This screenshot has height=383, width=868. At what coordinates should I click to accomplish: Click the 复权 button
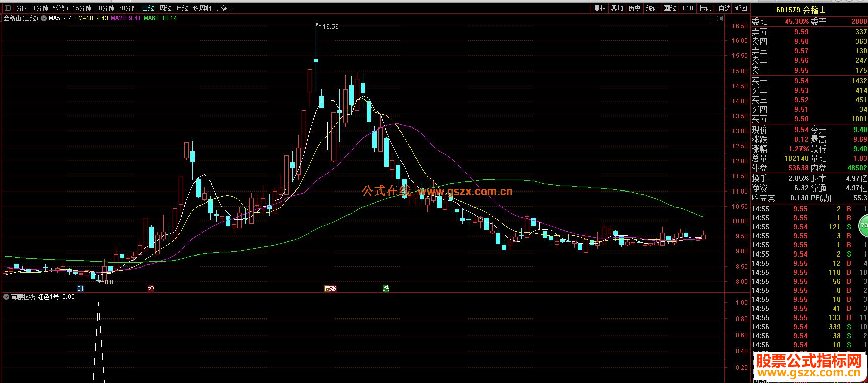tap(599, 8)
